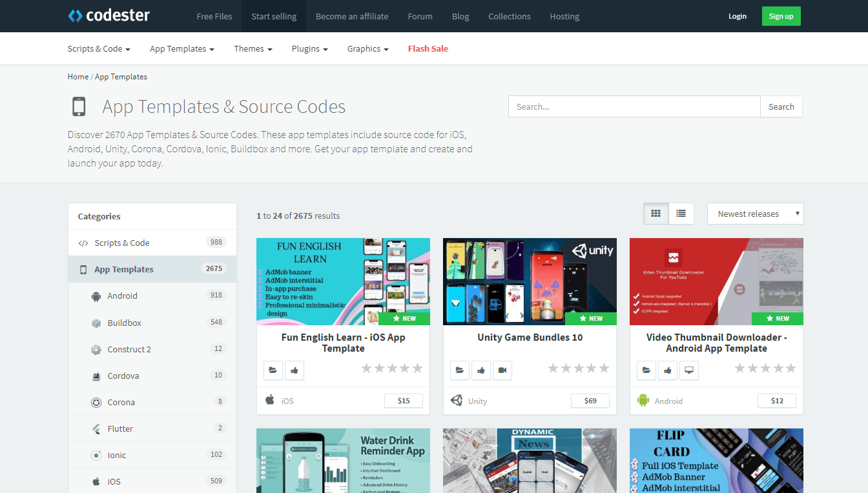Switch to list view layout
Screen dimensions: 868x493
(x=681, y=214)
